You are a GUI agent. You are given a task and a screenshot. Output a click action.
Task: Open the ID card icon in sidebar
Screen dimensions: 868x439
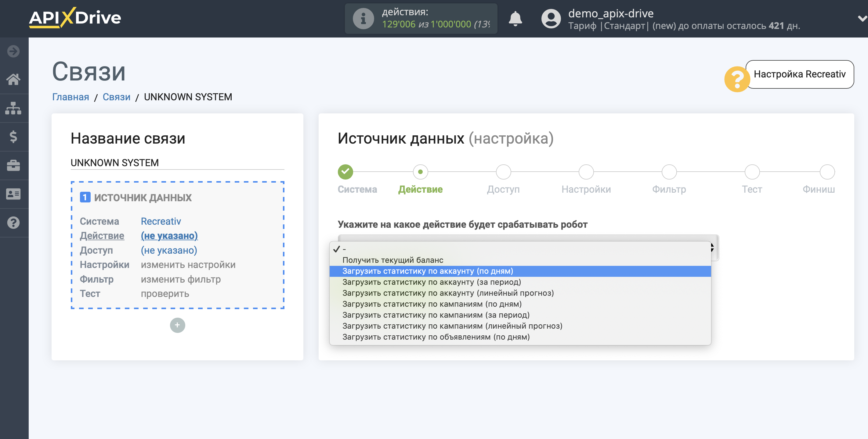[x=13, y=194]
